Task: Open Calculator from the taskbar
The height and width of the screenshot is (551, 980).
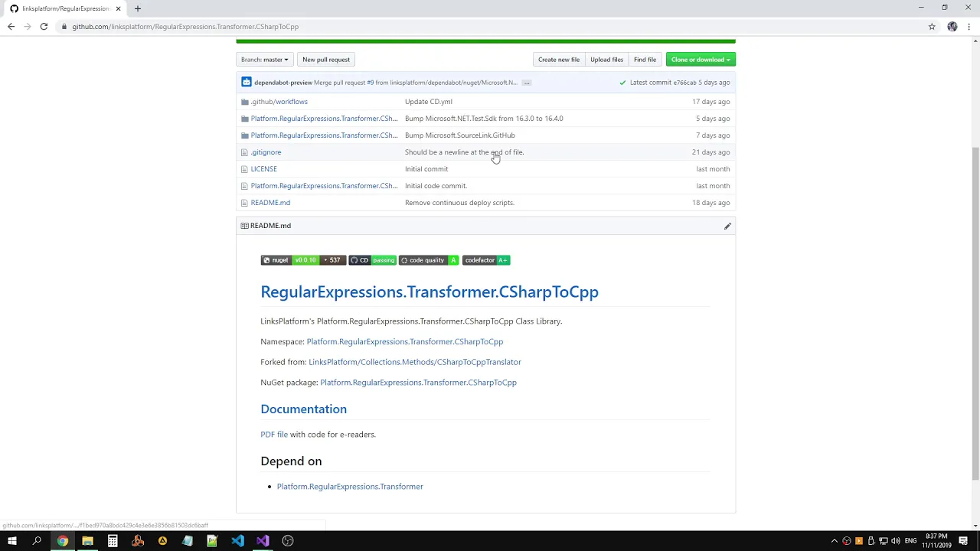Action: coord(113,541)
